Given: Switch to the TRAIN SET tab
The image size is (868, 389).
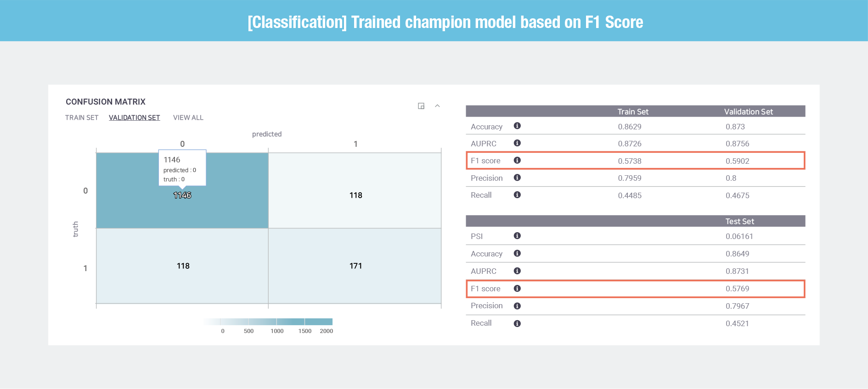Looking at the screenshot, I should point(82,117).
